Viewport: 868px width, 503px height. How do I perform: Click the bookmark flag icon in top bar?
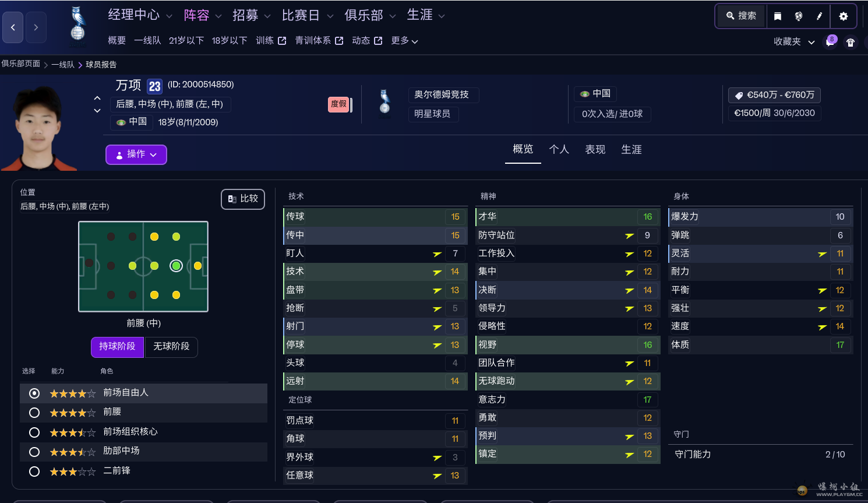tap(778, 16)
